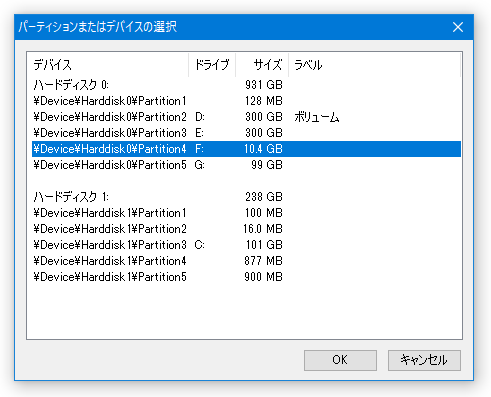Select \Device\Harddisk1\Partition5 row
The image size is (491, 397).
tap(246, 277)
